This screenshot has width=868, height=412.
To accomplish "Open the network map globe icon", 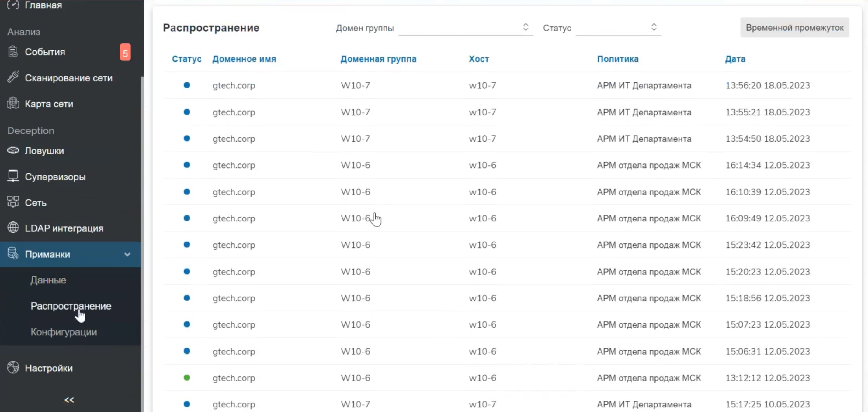I will click(13, 103).
